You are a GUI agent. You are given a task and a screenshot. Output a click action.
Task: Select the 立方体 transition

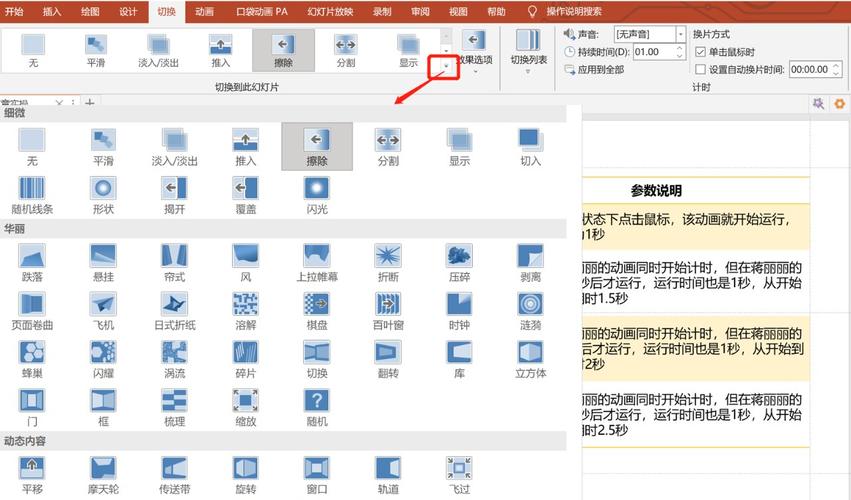click(530, 359)
